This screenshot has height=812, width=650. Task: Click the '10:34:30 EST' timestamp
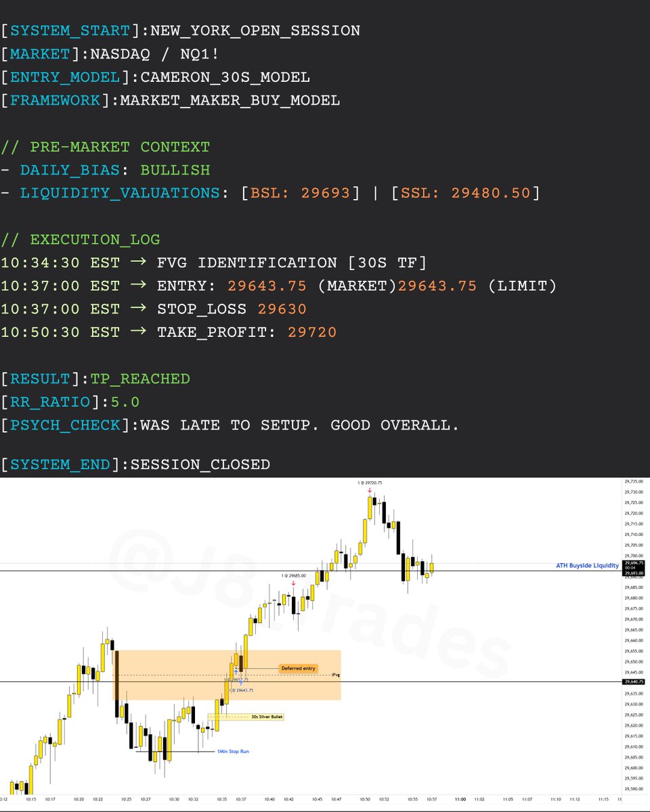pyautogui.click(x=60, y=263)
